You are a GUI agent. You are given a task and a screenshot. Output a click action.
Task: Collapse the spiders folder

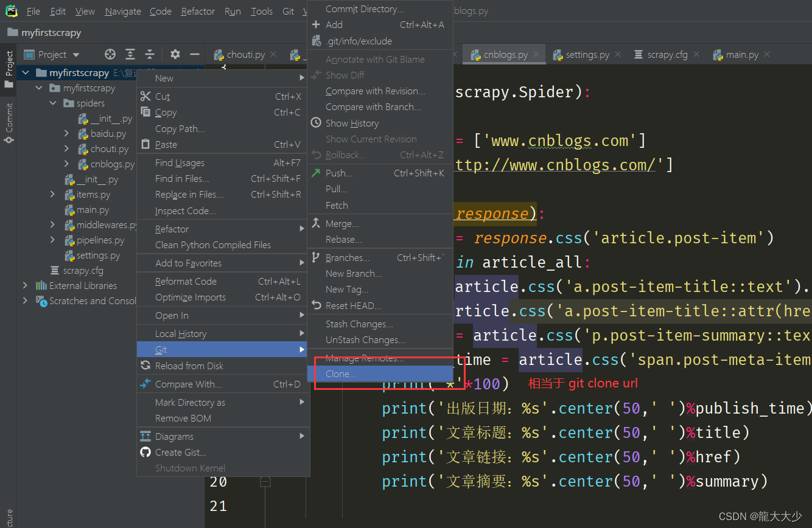point(54,103)
